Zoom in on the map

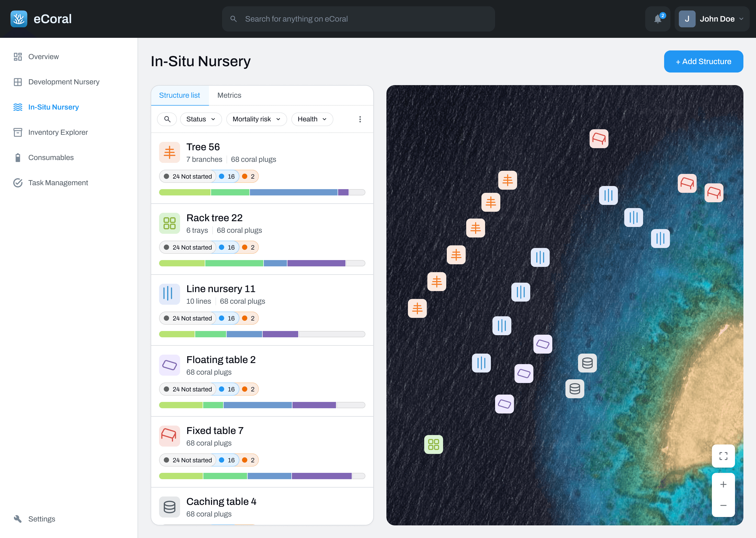pyautogui.click(x=723, y=484)
